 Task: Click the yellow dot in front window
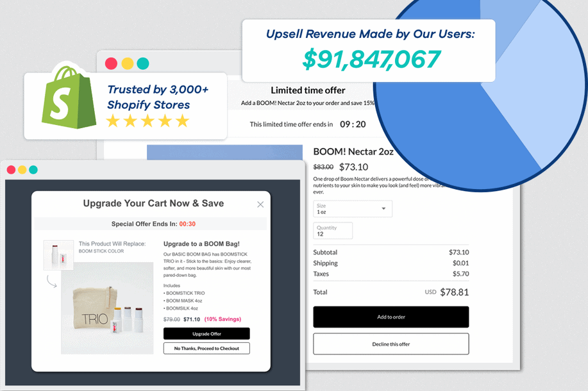coord(22,170)
